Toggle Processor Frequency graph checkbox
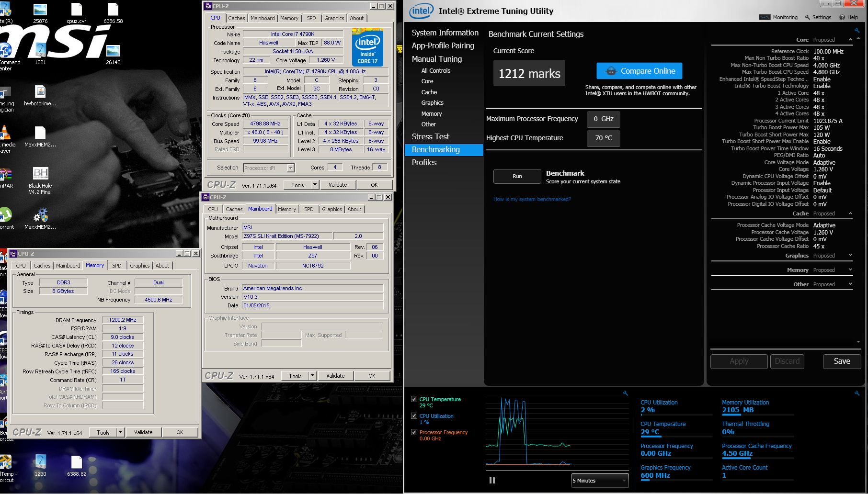The height and width of the screenshot is (494, 868). [414, 432]
